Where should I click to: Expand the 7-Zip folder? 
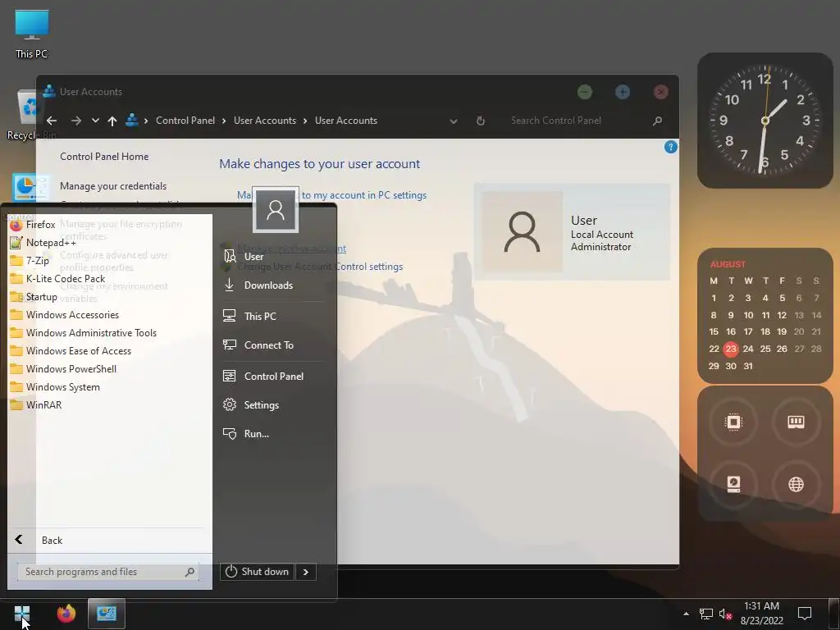point(30,261)
